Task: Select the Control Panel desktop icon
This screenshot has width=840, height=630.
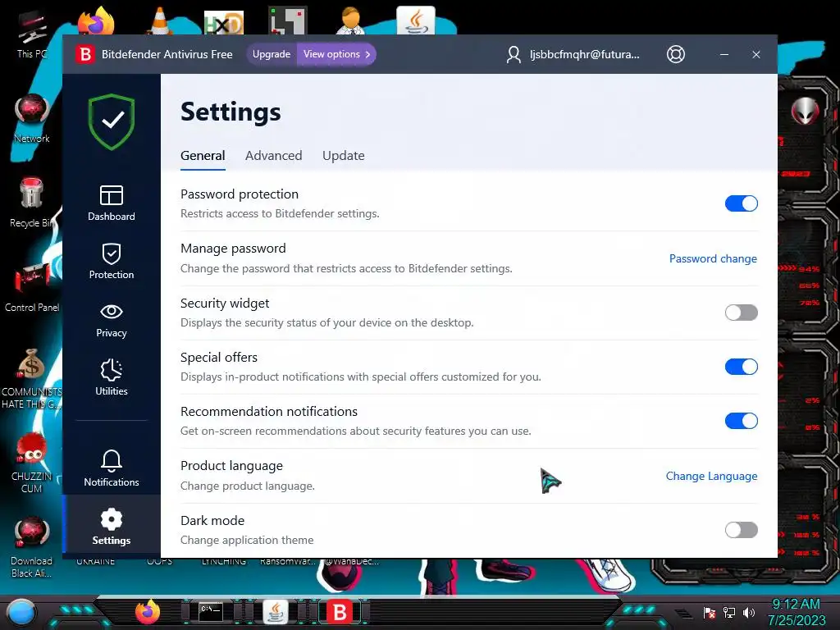Action: coord(32,286)
